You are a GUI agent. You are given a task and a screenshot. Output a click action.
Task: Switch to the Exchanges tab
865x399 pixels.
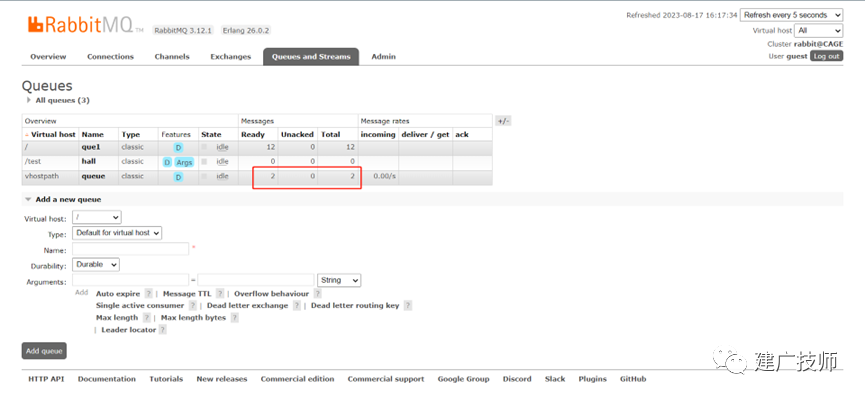(231, 56)
